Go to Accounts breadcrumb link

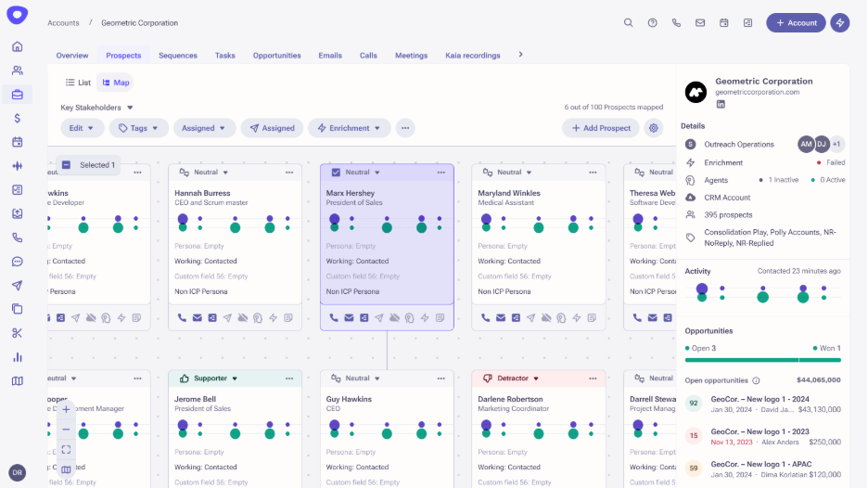pyautogui.click(x=63, y=22)
